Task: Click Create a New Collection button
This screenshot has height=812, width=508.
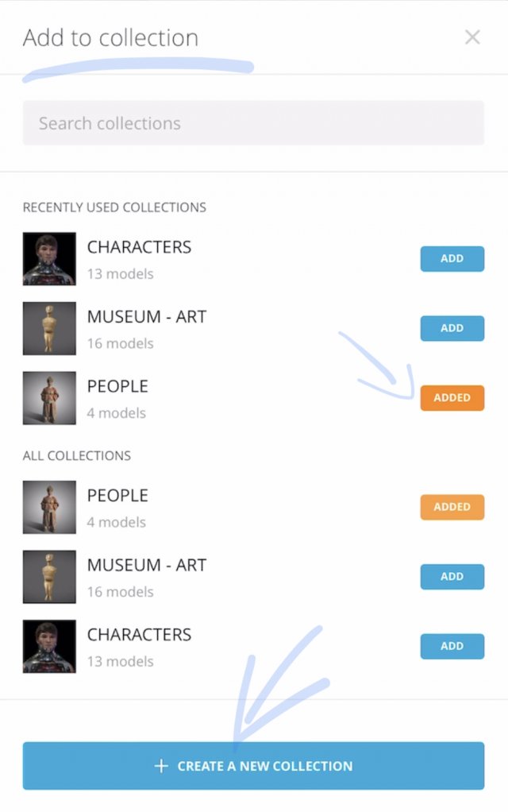Action: 253,766
